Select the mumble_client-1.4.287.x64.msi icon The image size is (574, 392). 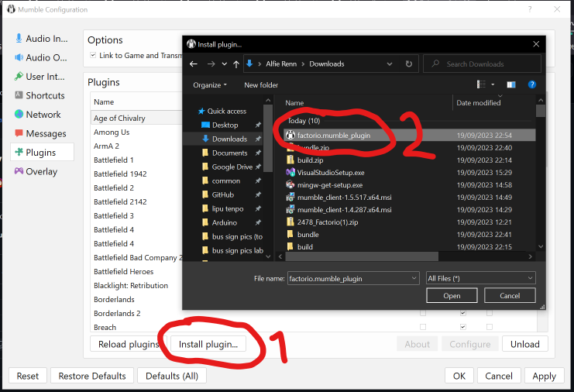tap(290, 210)
